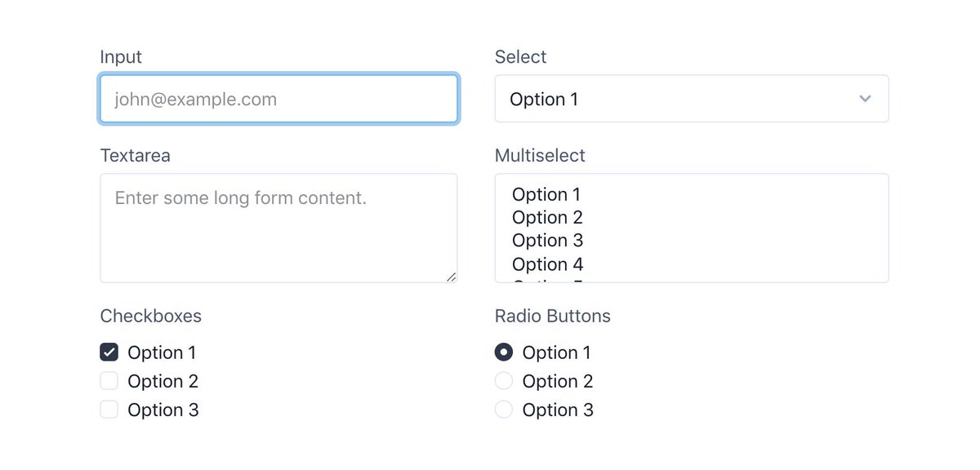Pick Option 4 in the Multiselect list

coord(547,264)
